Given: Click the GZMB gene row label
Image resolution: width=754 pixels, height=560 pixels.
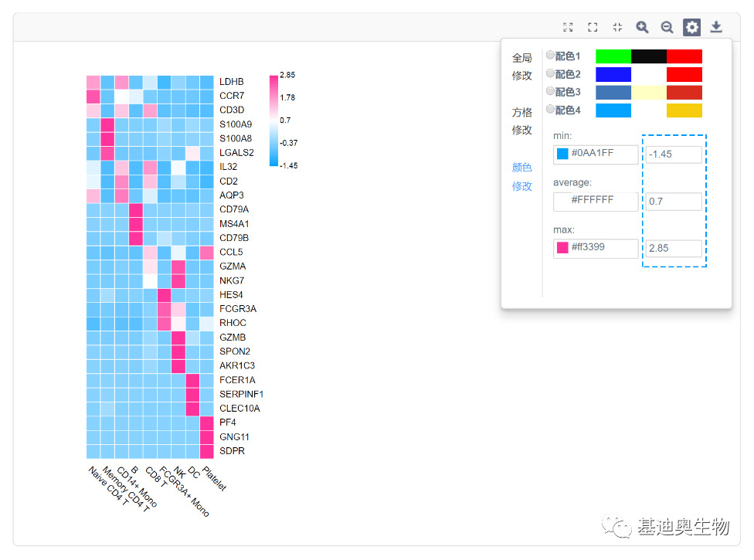Looking at the screenshot, I should 233,338.
